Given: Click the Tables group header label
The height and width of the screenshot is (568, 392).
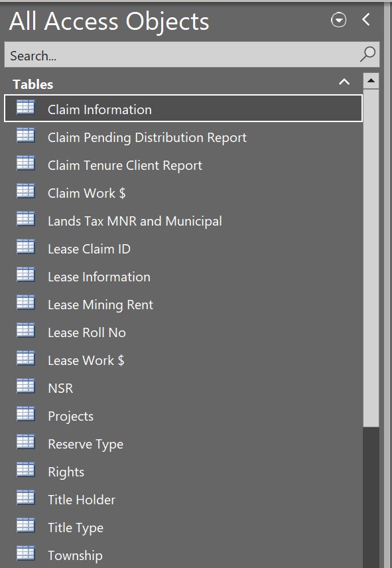Looking at the screenshot, I should (x=33, y=84).
